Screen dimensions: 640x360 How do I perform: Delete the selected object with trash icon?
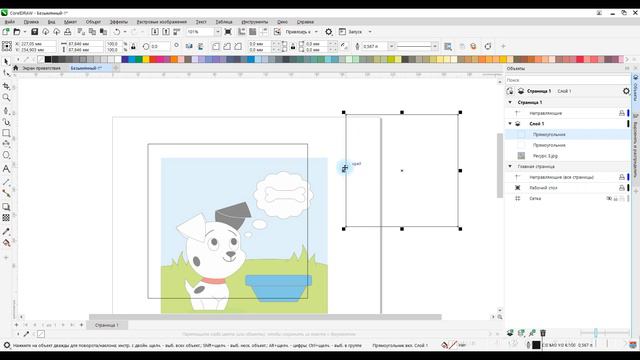543,333
